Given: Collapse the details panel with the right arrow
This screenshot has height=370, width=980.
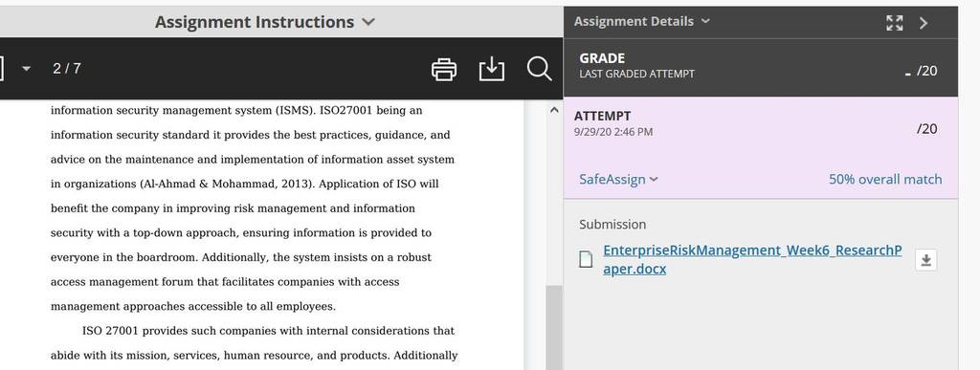Looking at the screenshot, I should (924, 23).
